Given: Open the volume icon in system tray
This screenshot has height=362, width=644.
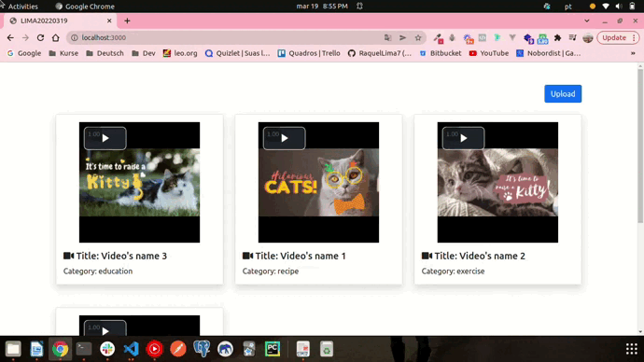Looking at the screenshot, I should [x=619, y=7].
